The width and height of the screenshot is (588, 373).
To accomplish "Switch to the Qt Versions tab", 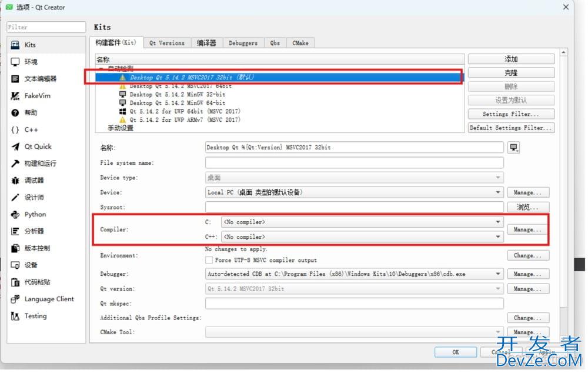I will (x=167, y=43).
